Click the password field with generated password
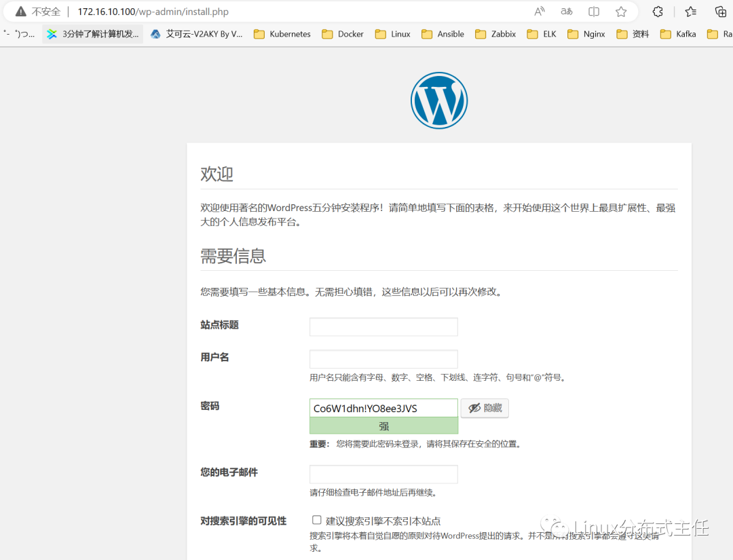 [x=383, y=408]
